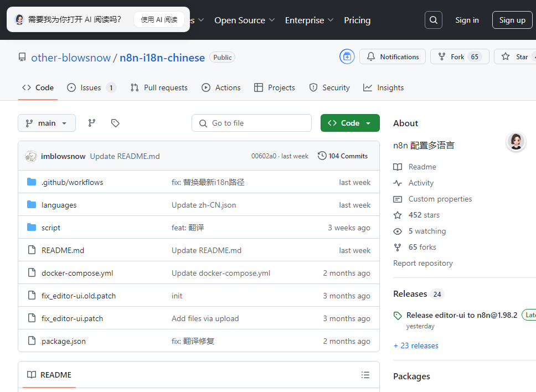
Task: Open the site search magnifier icon
Action: tap(433, 20)
